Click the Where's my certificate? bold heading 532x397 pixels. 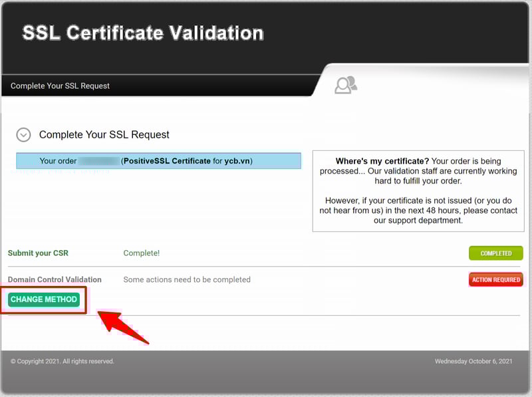pos(382,161)
